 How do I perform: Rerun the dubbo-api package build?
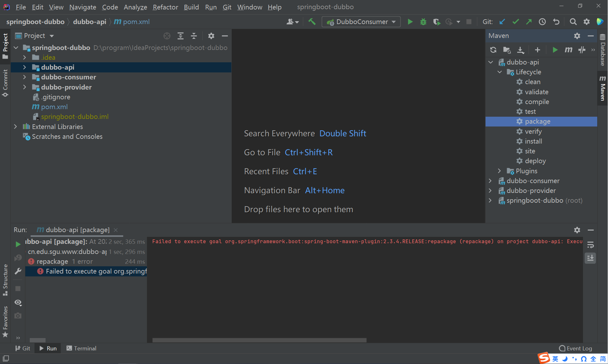18,244
